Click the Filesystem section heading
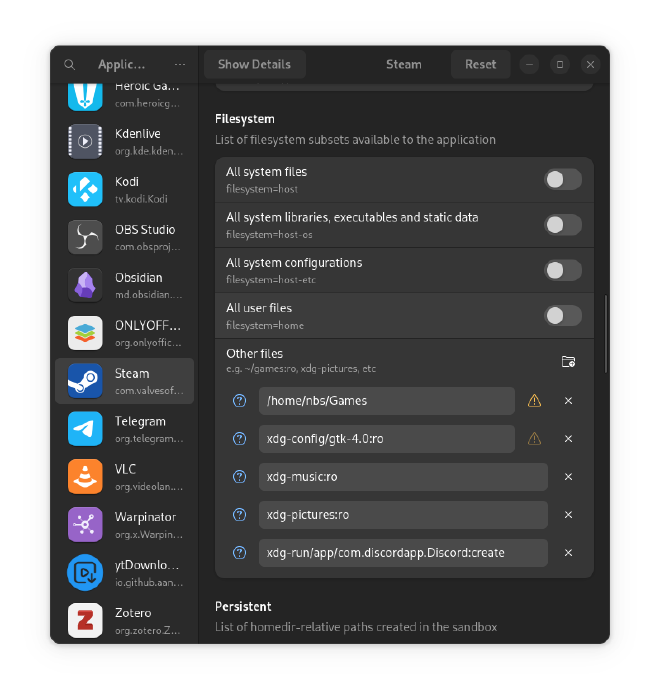The height and width of the screenshot is (699, 660). pos(245,119)
